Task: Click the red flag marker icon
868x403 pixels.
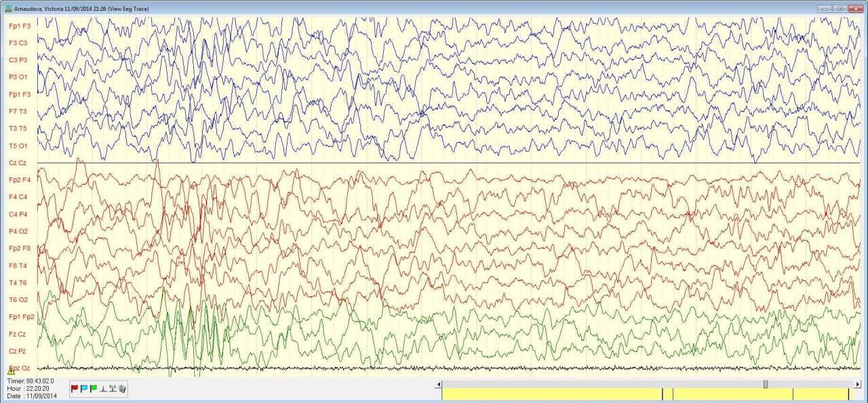Action: [75, 389]
